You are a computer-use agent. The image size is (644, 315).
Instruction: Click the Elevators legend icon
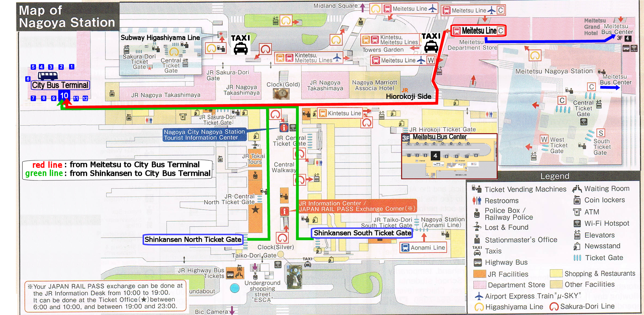click(x=577, y=235)
